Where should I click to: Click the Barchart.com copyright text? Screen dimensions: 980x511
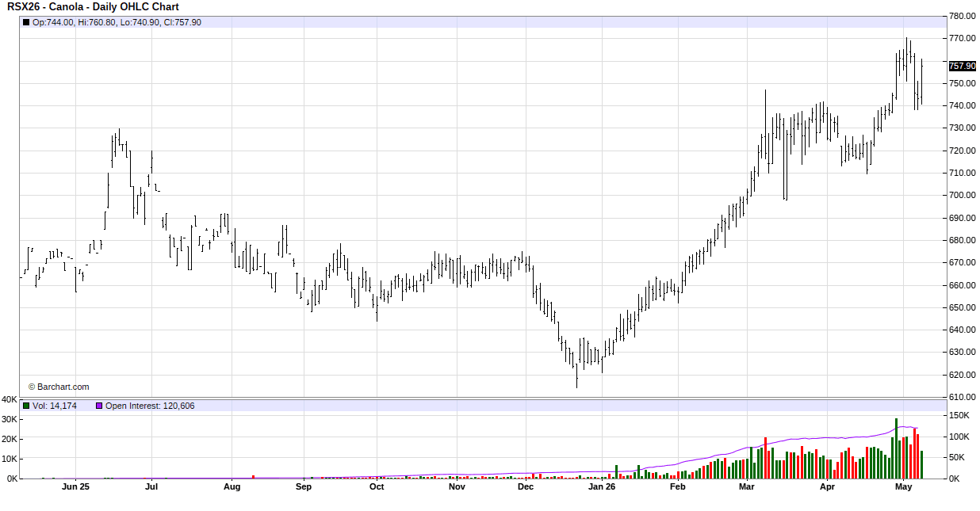[59, 387]
